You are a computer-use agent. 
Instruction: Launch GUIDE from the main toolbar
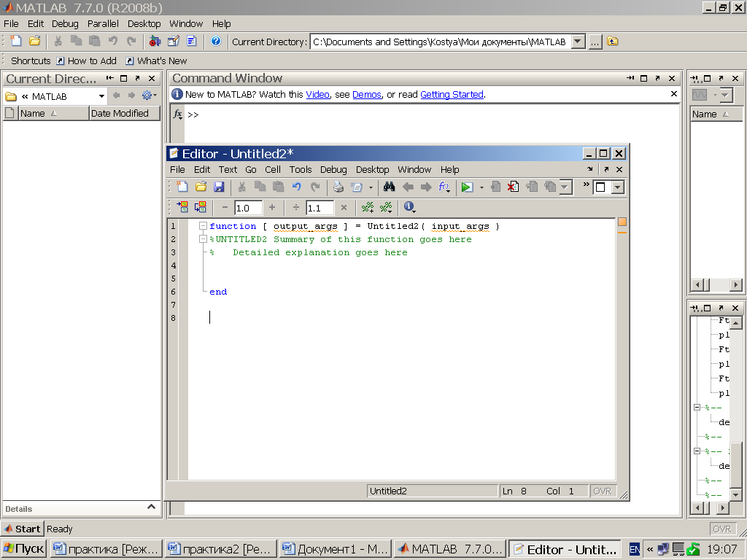174,42
